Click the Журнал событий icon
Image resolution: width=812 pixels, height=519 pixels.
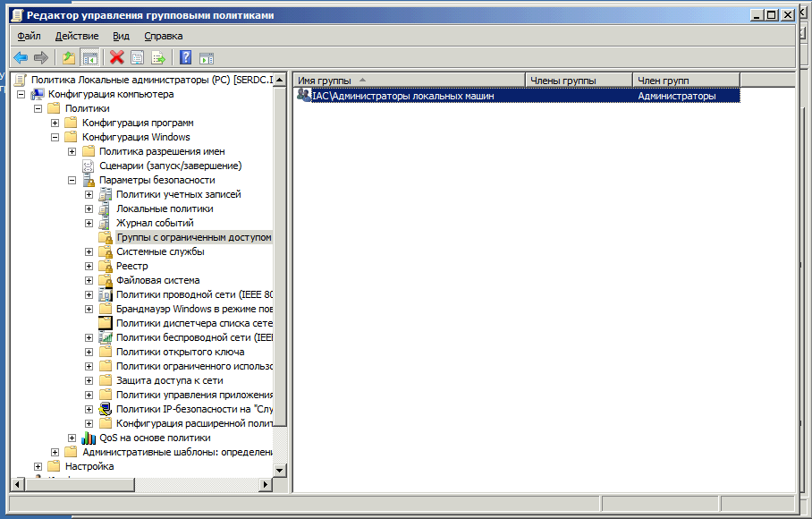click(106, 223)
